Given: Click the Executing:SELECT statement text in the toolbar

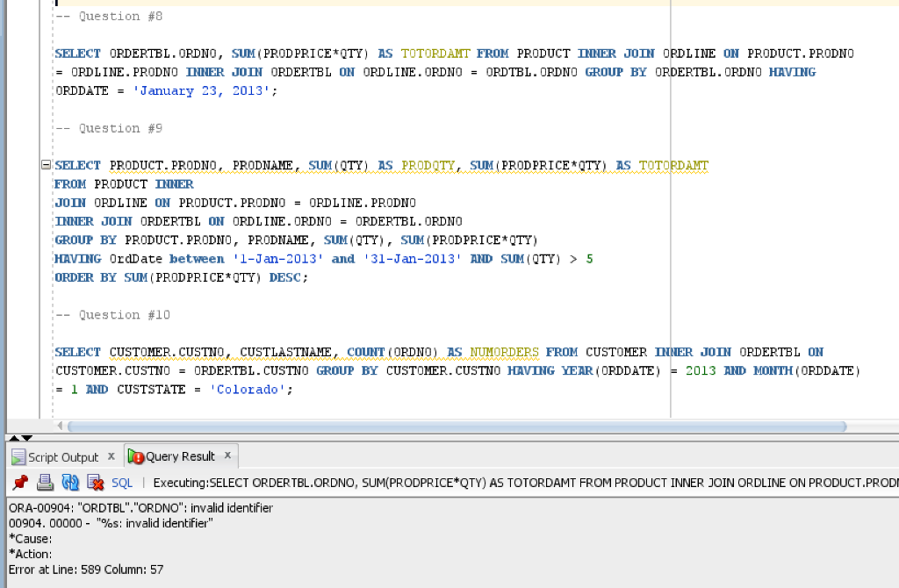Looking at the screenshot, I should [x=525, y=483].
